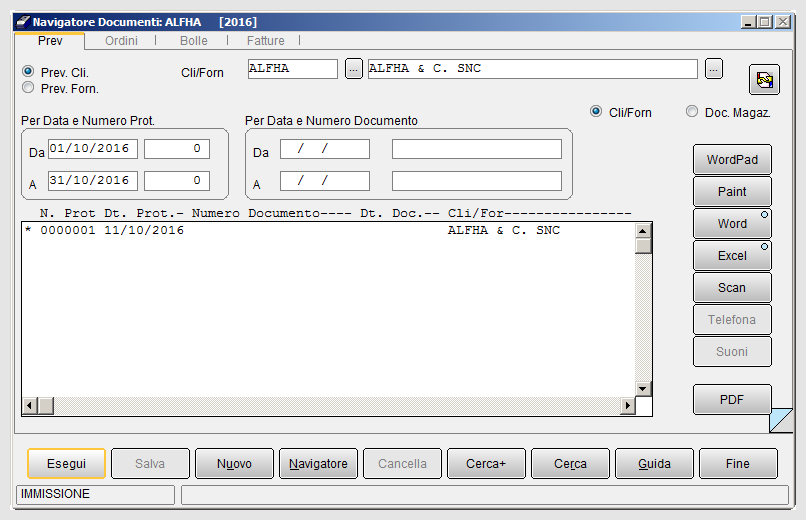Open the Guida help button
806x520 pixels.
coord(654,463)
